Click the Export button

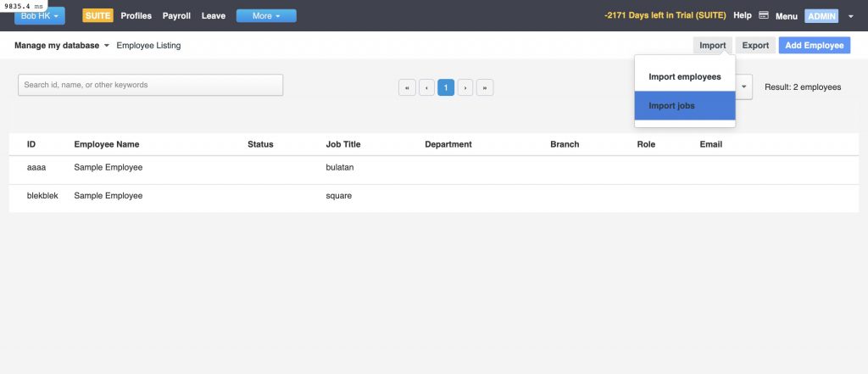coord(755,46)
